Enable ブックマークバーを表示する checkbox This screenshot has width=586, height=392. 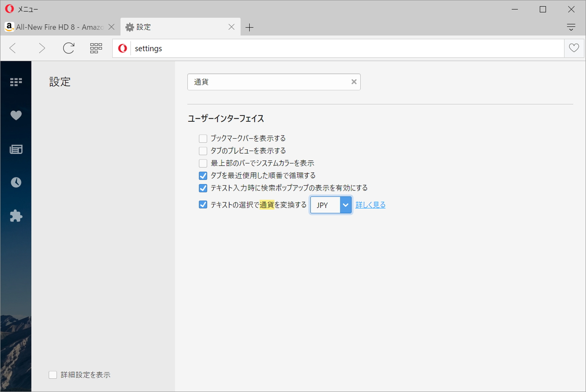(x=203, y=138)
